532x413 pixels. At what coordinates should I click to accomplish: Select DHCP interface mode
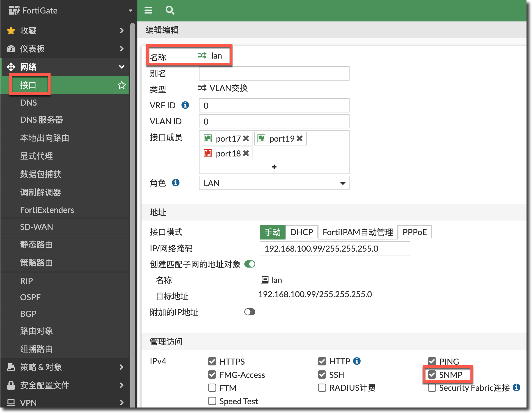point(301,232)
